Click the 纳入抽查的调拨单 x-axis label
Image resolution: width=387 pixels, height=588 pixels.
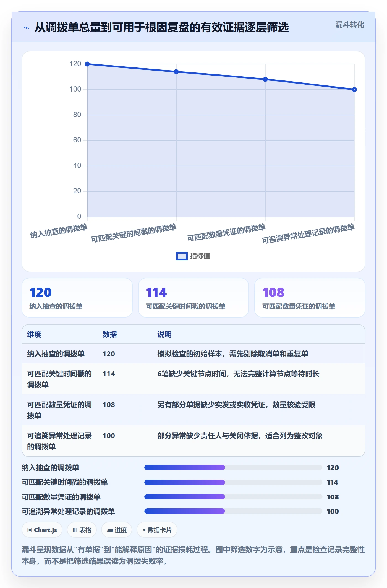click(x=59, y=231)
